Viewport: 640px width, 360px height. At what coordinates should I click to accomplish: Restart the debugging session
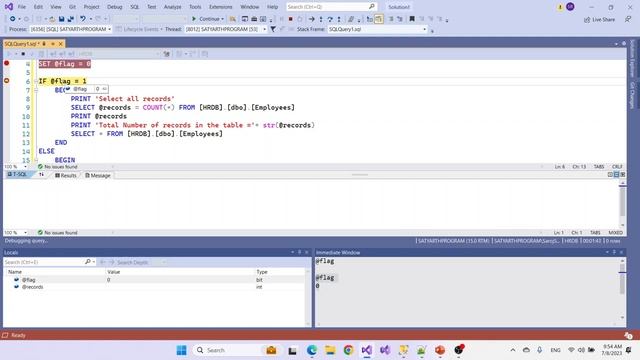300,19
